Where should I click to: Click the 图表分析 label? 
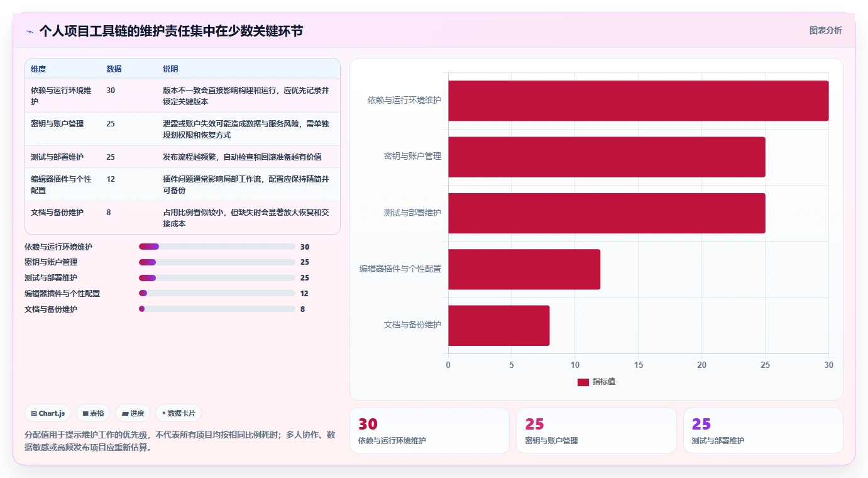click(x=825, y=30)
